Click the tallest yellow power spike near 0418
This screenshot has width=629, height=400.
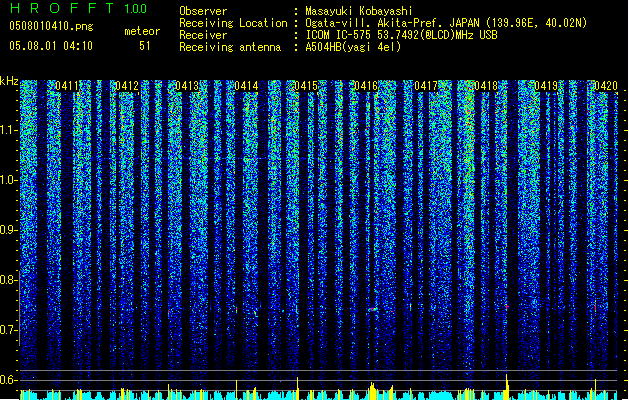click(x=507, y=387)
